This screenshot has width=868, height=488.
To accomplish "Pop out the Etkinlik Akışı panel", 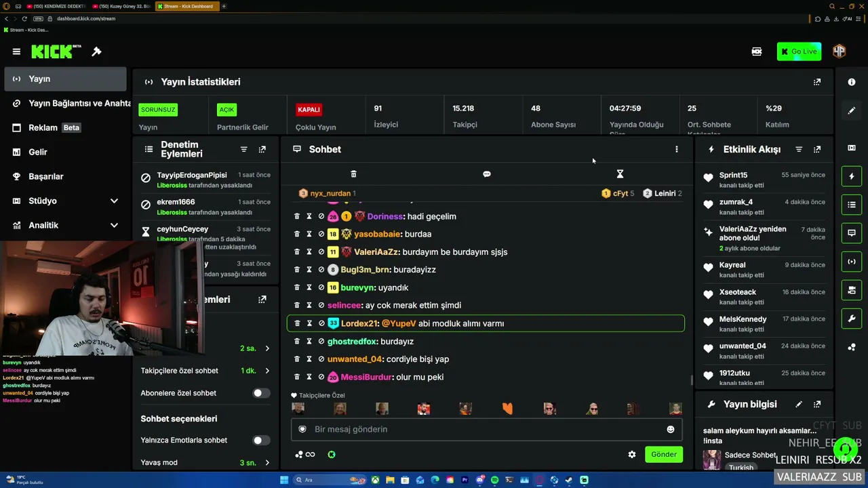I will (817, 149).
